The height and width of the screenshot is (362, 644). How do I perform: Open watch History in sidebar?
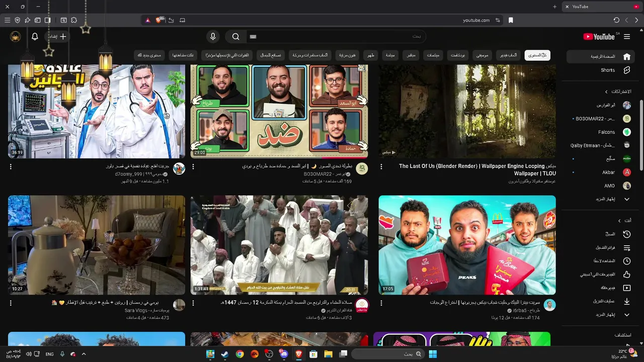click(601, 234)
